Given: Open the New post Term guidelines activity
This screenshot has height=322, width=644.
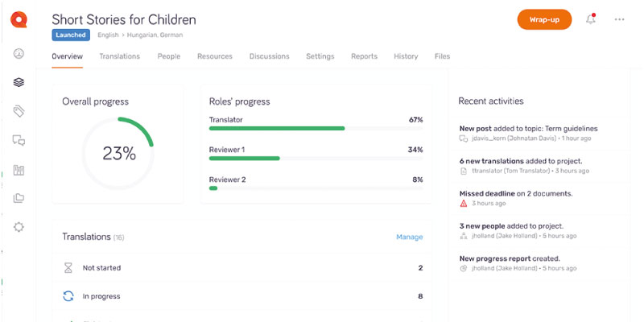Looking at the screenshot, I should 541,133.
